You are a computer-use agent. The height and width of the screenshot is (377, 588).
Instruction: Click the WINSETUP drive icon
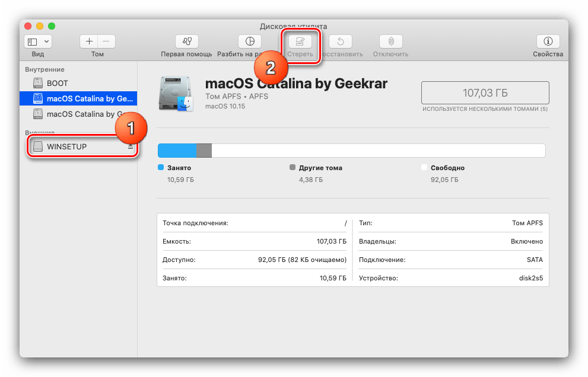(38, 146)
